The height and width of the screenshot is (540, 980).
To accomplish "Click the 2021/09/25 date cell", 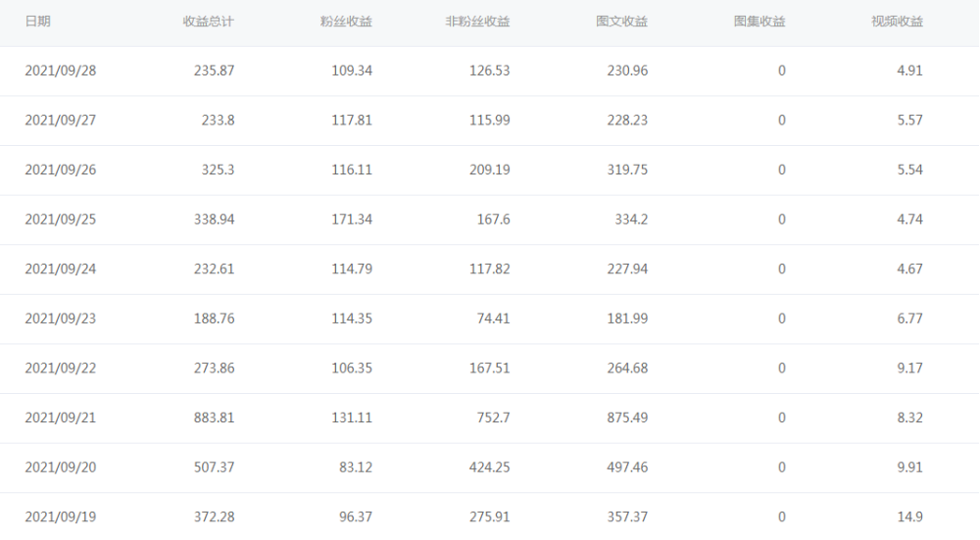I will coord(60,220).
